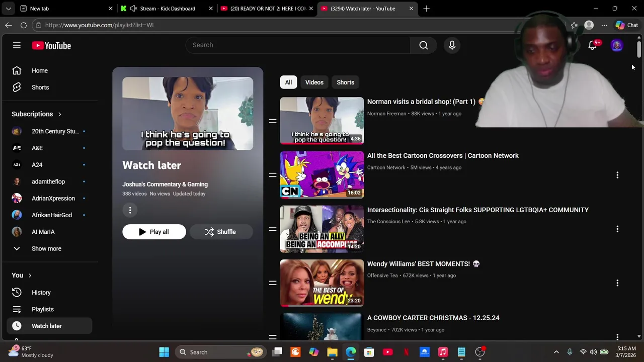Select the All filter chip
This screenshot has width=644, height=362.
288,82
